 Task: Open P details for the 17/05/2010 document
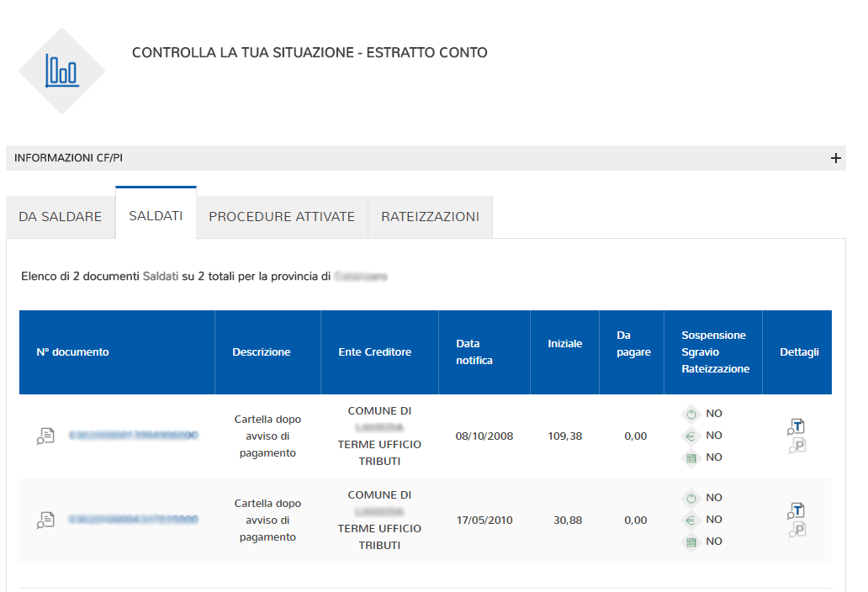click(798, 530)
